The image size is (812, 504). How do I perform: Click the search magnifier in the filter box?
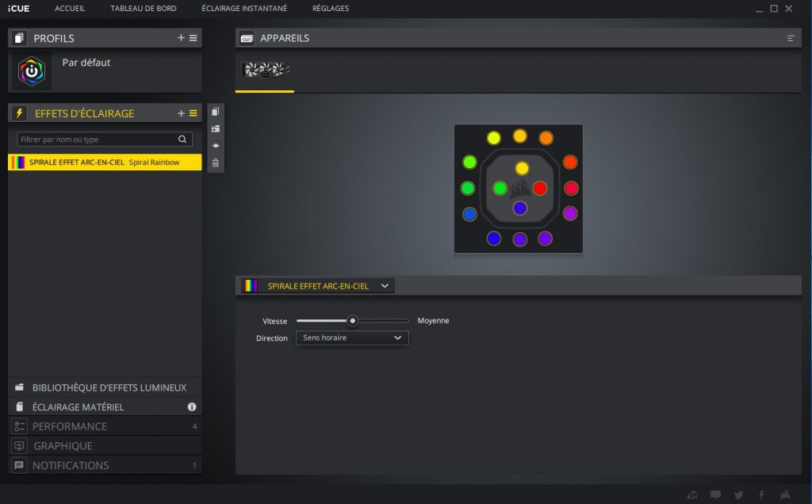(x=182, y=139)
